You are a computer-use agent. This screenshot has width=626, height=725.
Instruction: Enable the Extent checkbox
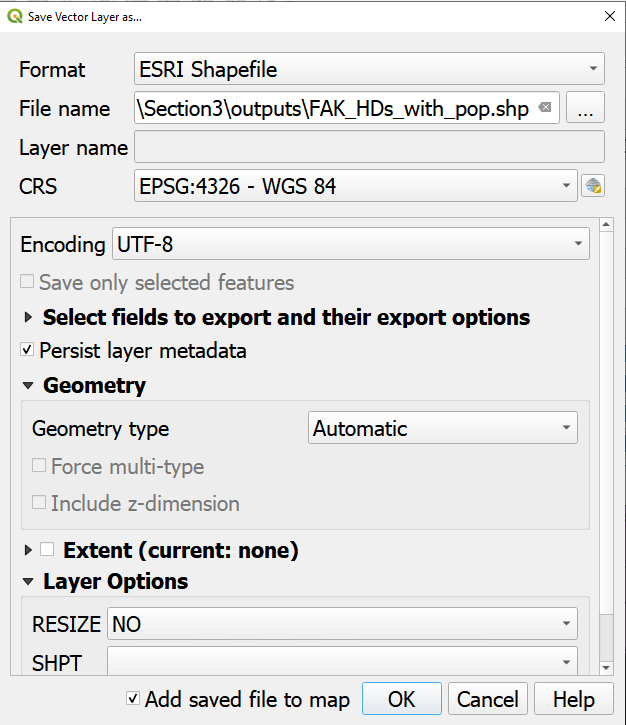47,549
